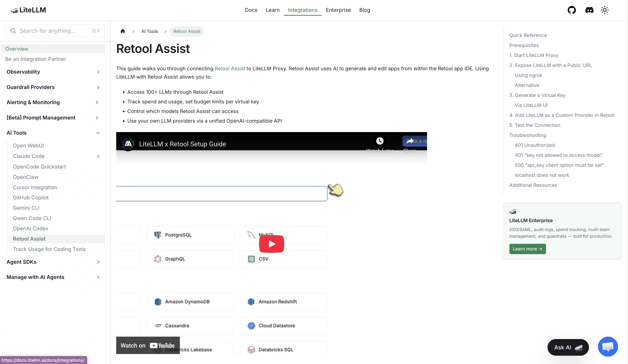Open the Open WebUI sidebar item
628x364 pixels.
click(28, 146)
